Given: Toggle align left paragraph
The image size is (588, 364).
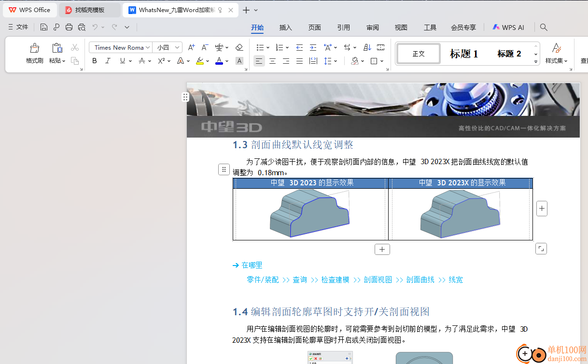Looking at the screenshot, I should 259,61.
